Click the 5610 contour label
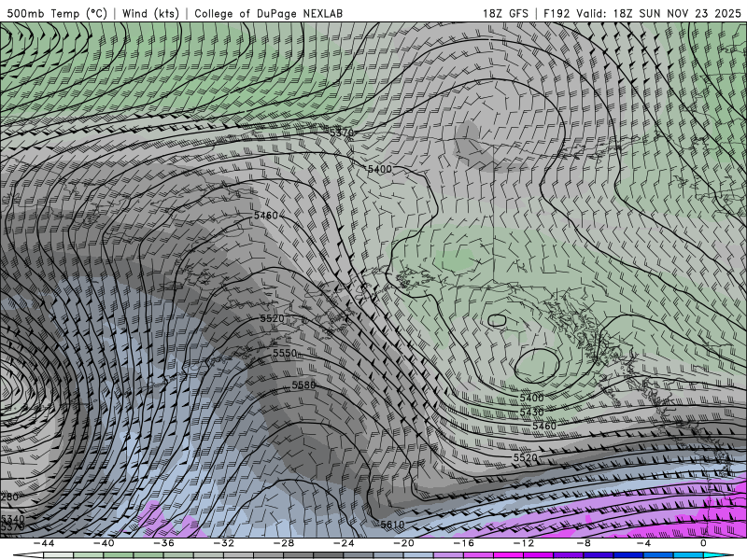The height and width of the screenshot is (560, 747). click(x=392, y=525)
